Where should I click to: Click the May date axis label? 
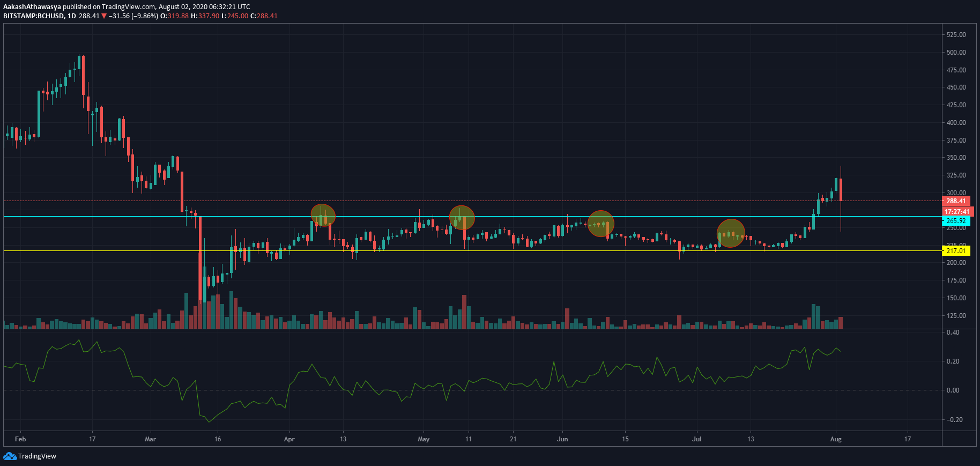point(424,439)
